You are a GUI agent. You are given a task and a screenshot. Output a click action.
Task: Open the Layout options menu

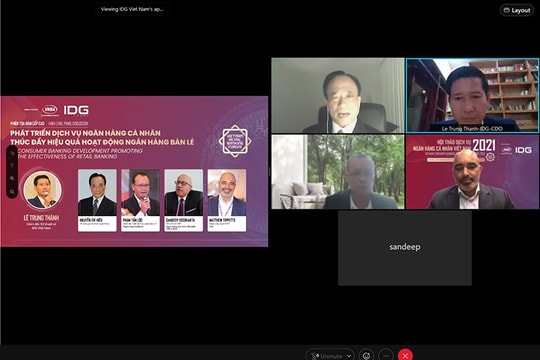pyautogui.click(x=517, y=10)
